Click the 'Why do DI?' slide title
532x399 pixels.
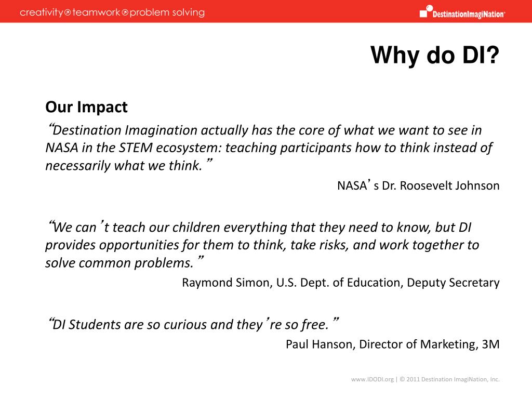[435, 55]
